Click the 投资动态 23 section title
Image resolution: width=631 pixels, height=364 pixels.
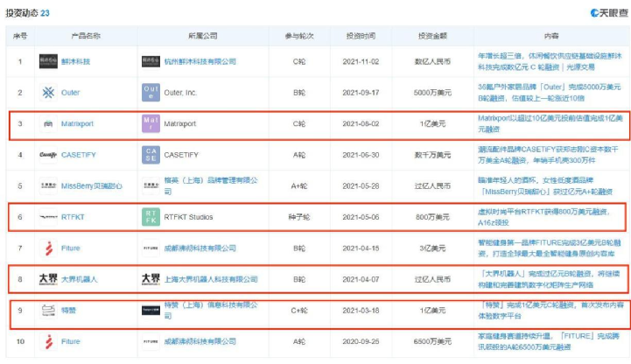pos(27,13)
